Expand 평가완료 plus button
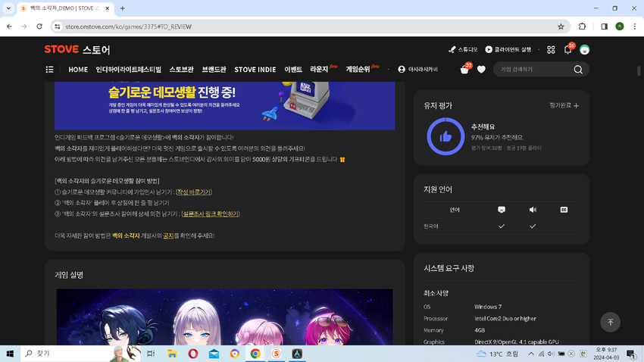Viewport: 644px width, 362px height. coord(564,105)
